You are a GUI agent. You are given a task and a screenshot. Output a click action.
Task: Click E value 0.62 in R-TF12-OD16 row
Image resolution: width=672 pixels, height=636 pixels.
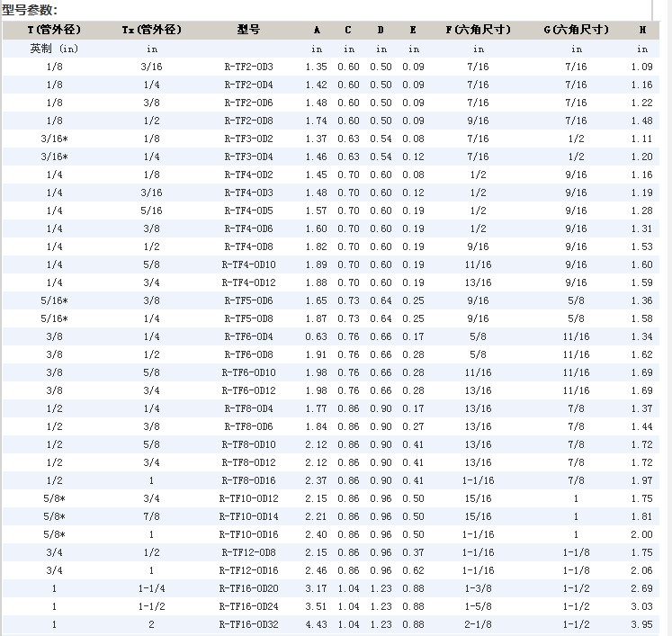(x=413, y=571)
